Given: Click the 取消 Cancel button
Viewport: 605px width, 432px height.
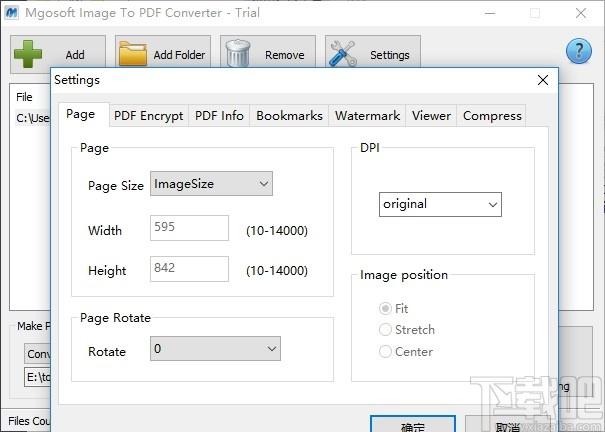Looking at the screenshot, I should pyautogui.click(x=508, y=424).
